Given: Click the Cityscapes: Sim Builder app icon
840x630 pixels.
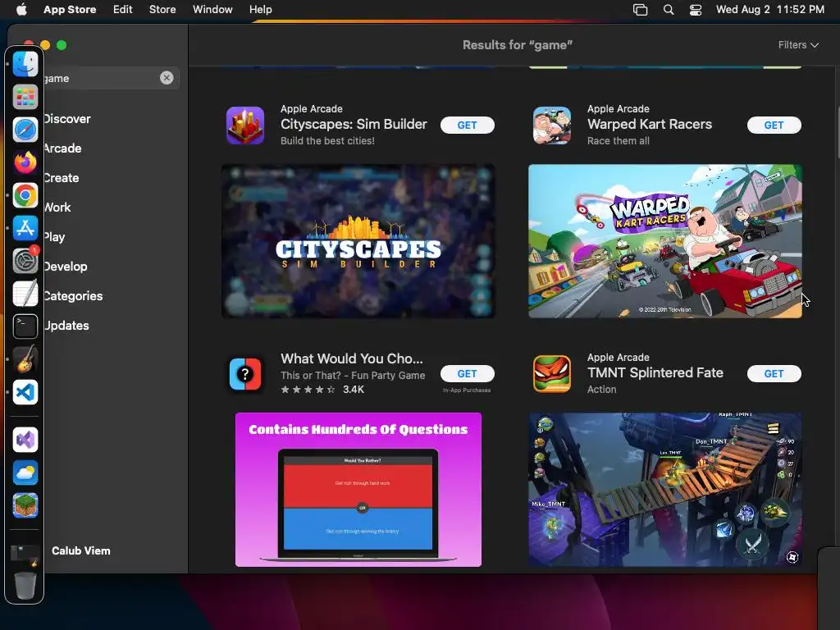Looking at the screenshot, I should (x=244, y=126).
